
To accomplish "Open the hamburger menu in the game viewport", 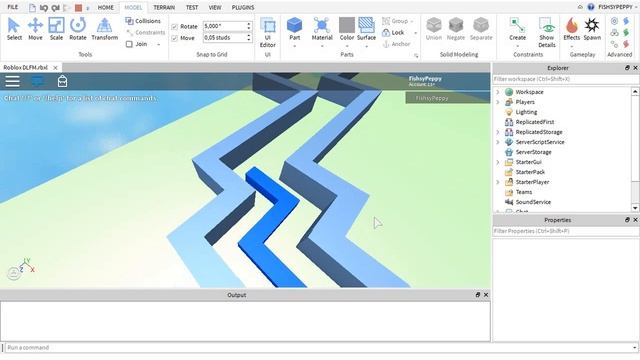I will pos(13,81).
